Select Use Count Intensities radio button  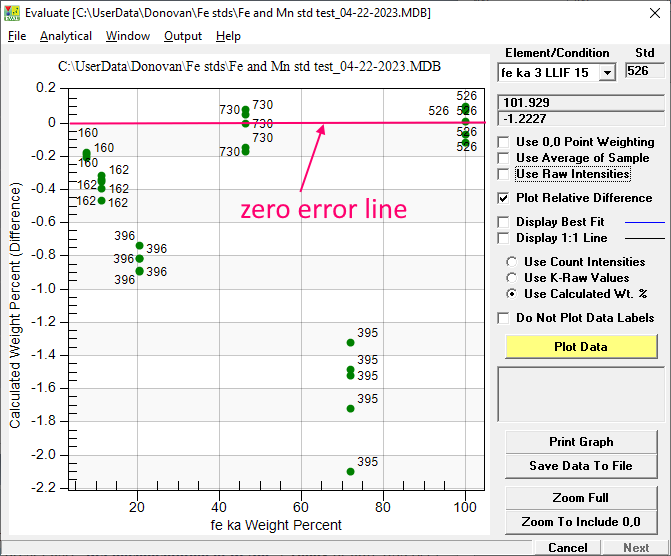[512, 262]
